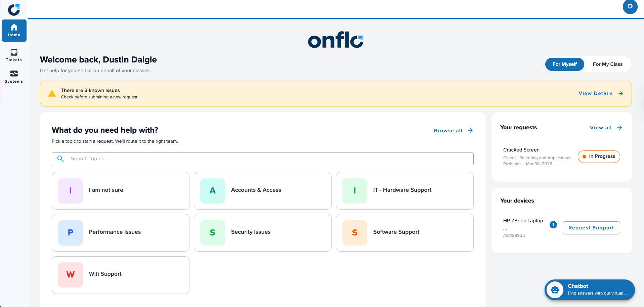Click the purple I icon for I am not sure
This screenshot has width=644, height=307.
click(70, 191)
